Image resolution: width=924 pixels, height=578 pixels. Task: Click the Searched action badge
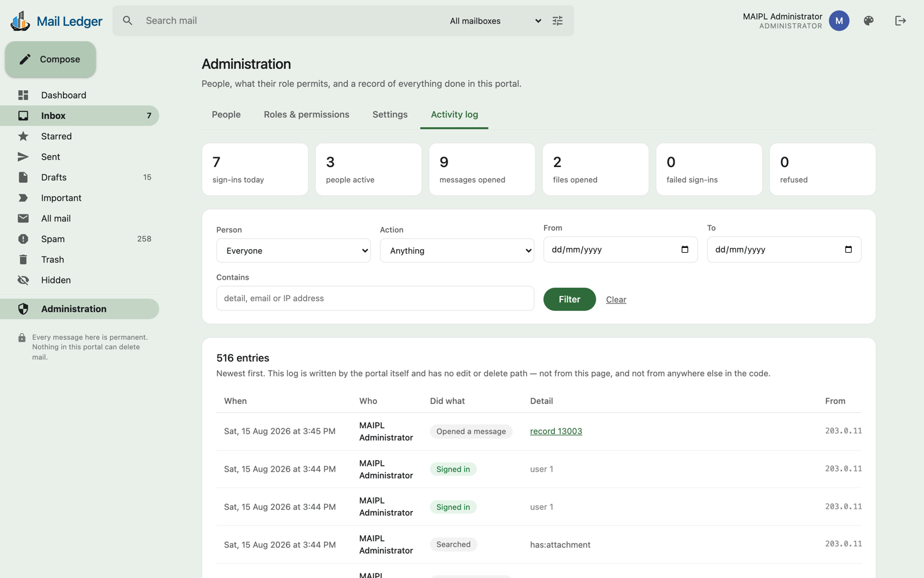(453, 544)
